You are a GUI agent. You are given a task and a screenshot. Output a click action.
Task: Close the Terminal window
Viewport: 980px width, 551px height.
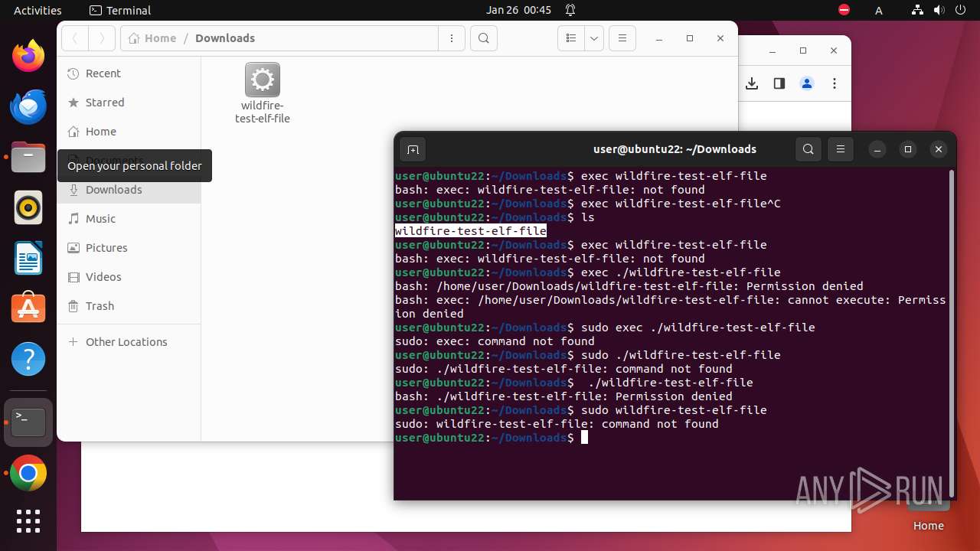coord(939,149)
